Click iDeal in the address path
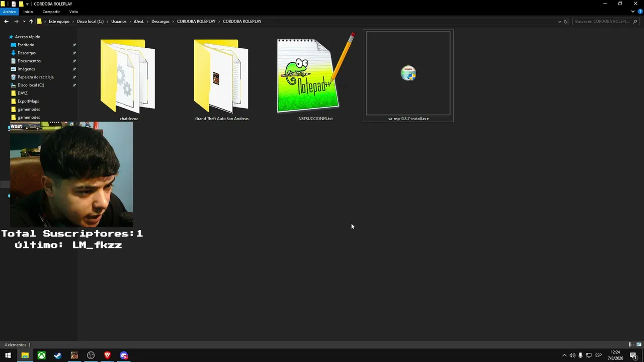644x362 pixels. coord(138,22)
